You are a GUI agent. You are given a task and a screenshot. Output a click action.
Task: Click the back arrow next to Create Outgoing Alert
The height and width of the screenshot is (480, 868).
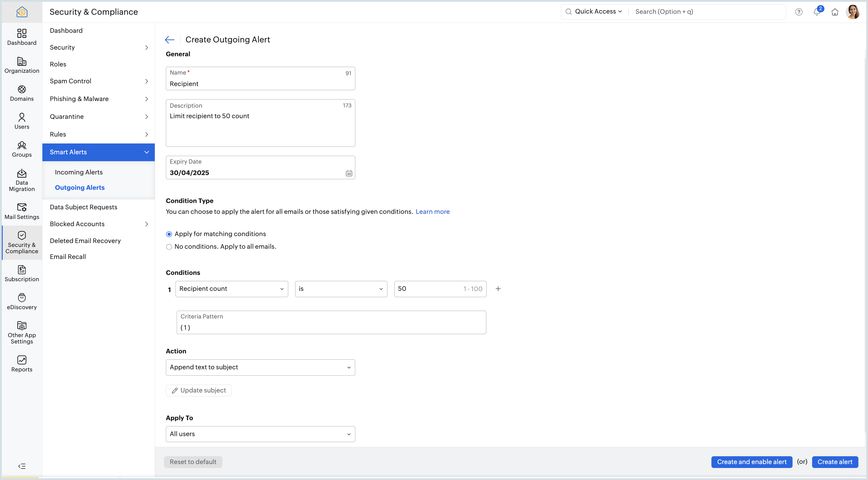tap(170, 40)
